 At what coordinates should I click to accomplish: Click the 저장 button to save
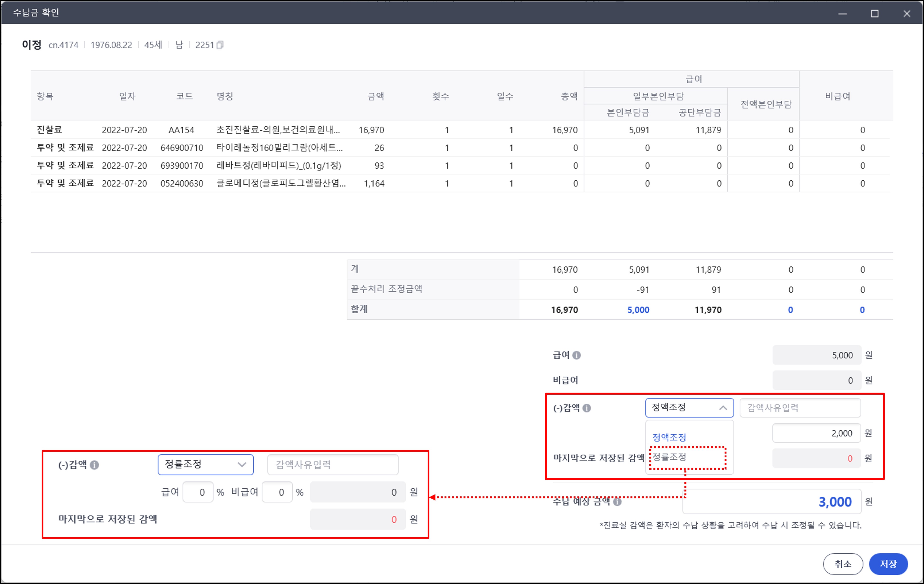point(888,564)
